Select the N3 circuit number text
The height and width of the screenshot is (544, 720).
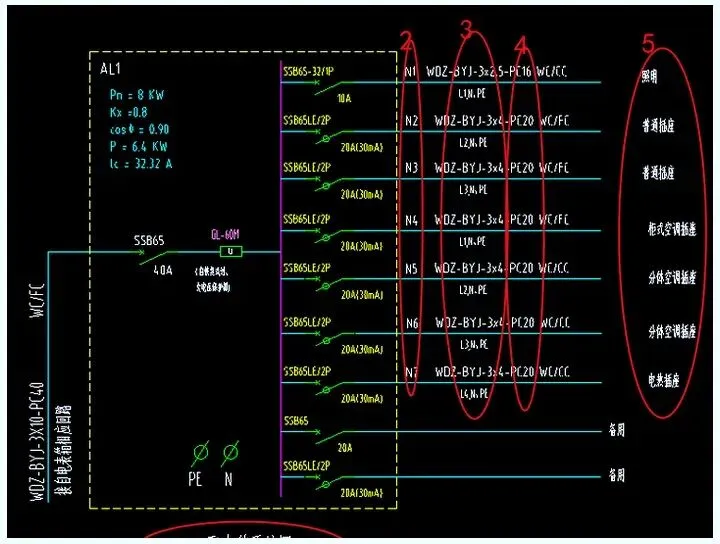[x=411, y=168]
